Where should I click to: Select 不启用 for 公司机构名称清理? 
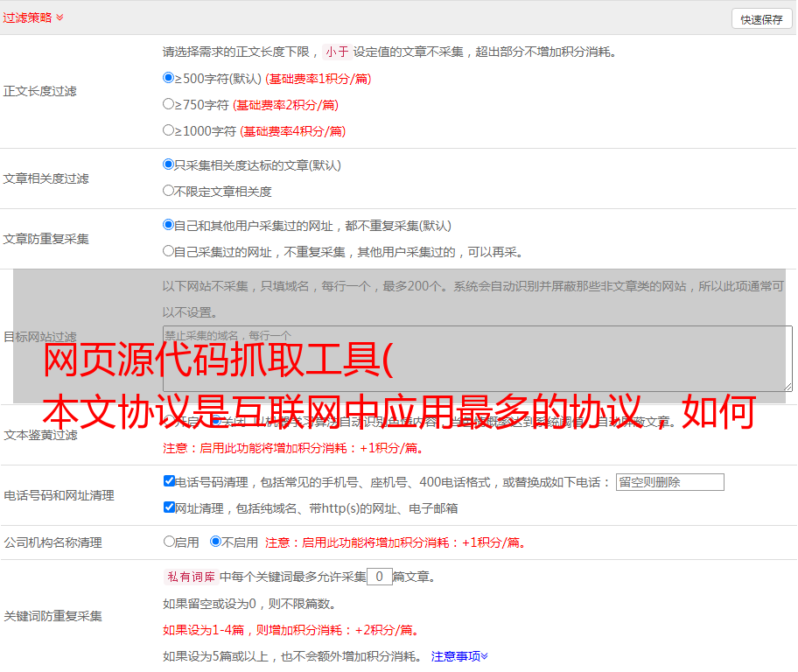(216, 542)
